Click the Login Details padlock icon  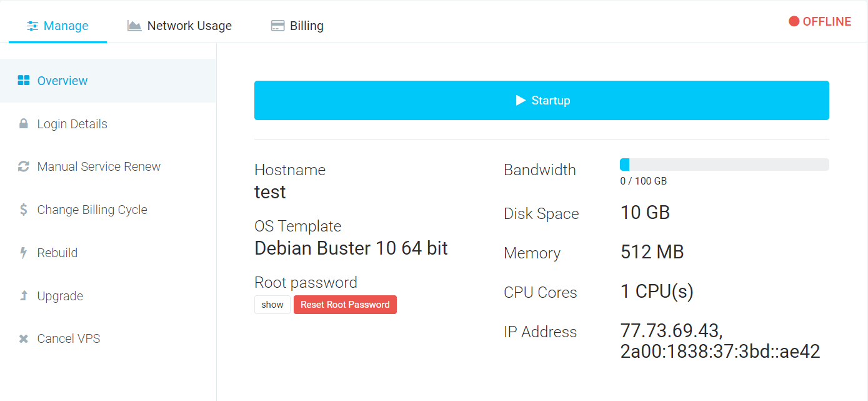coord(22,123)
